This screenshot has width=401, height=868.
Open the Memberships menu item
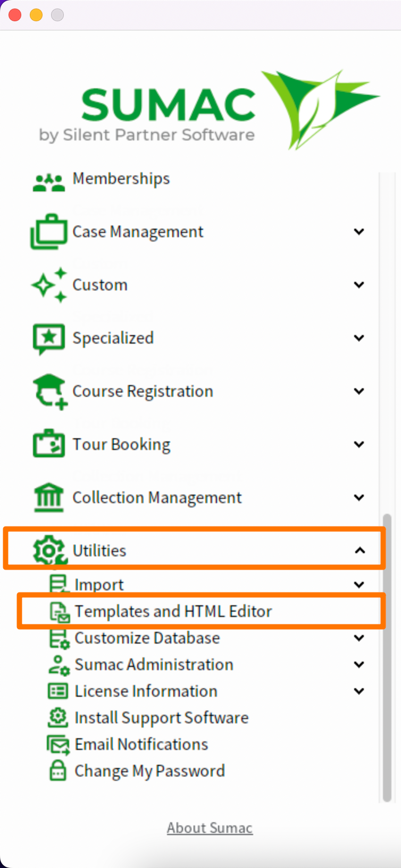tap(121, 179)
